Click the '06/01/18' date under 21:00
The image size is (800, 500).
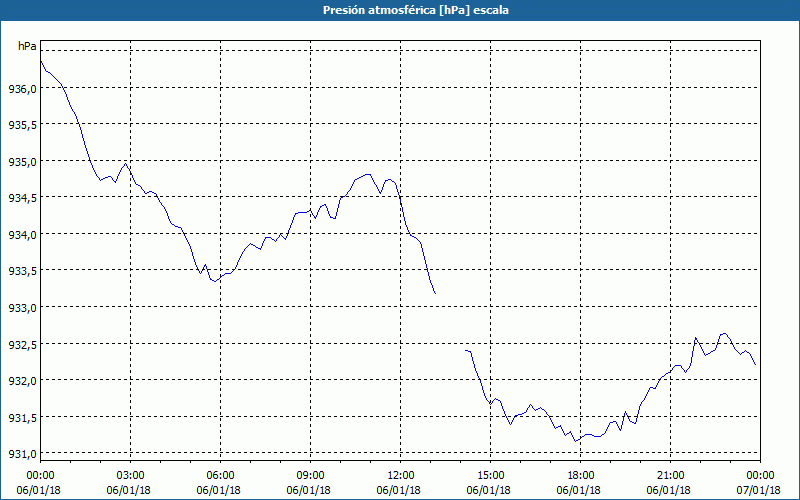click(x=668, y=490)
